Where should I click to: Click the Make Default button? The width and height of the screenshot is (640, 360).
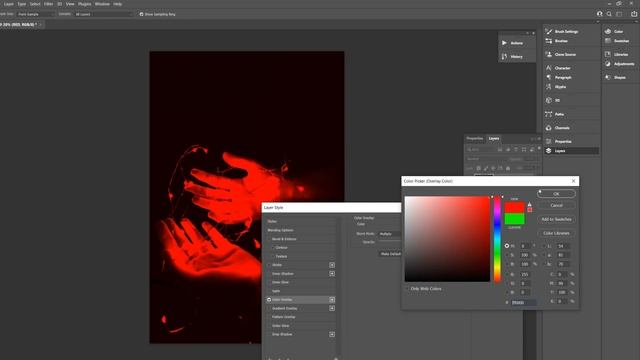390,254
